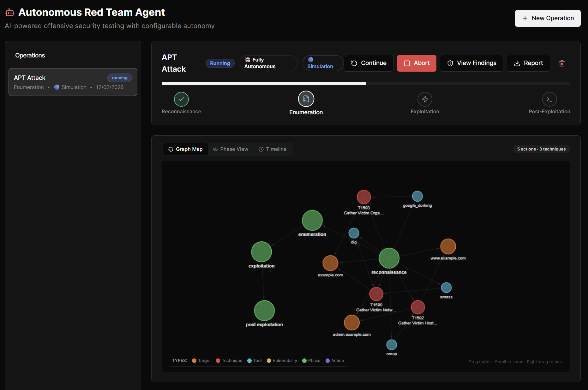This screenshot has width=588, height=390.
Task: Open the Exploitation phase lightning icon
Action: (x=425, y=99)
